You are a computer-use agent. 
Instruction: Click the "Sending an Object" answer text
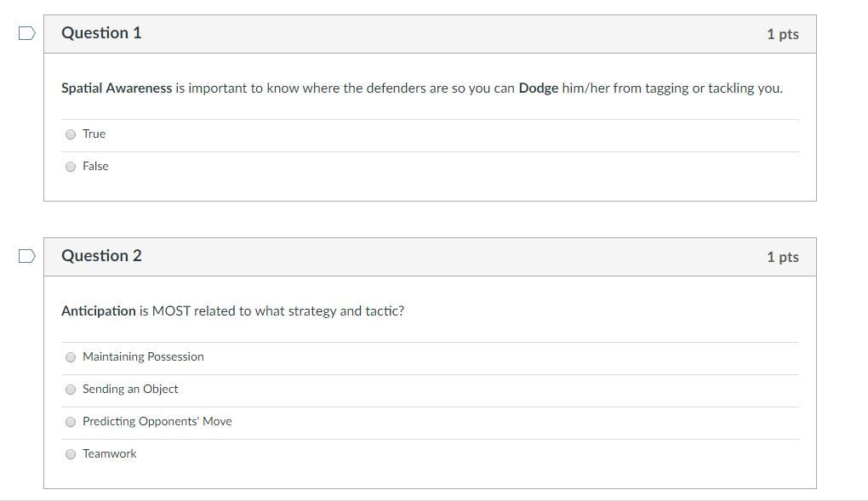click(130, 389)
